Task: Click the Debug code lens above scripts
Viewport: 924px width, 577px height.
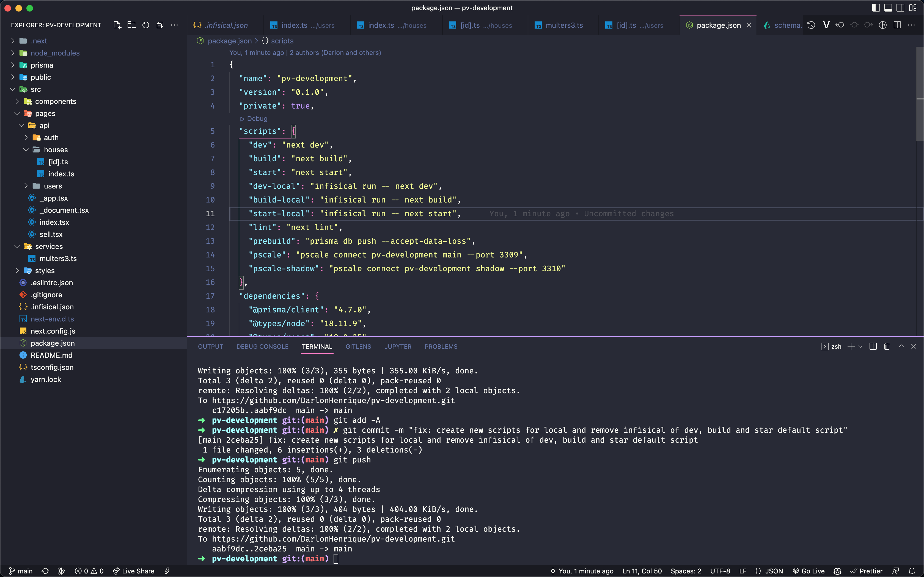Action: (x=257, y=119)
